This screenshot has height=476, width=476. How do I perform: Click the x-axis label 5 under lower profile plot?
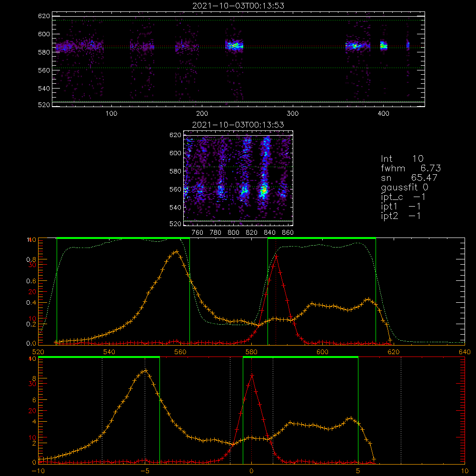click(x=358, y=471)
